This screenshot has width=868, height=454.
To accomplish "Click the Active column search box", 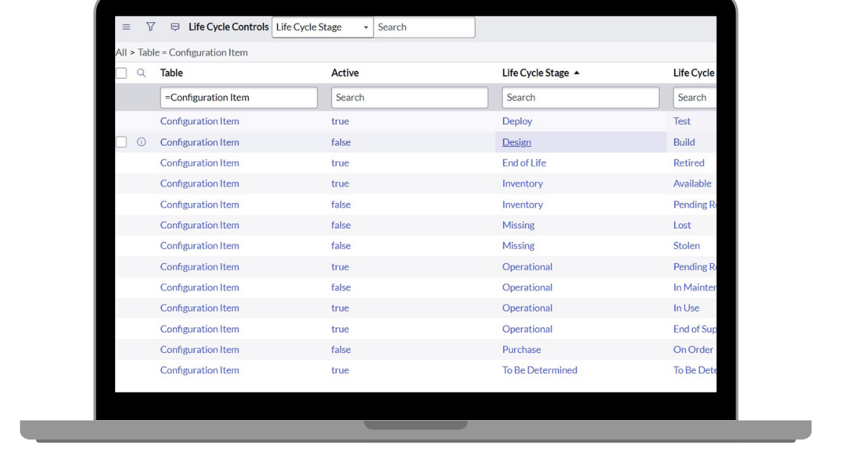I will [409, 98].
